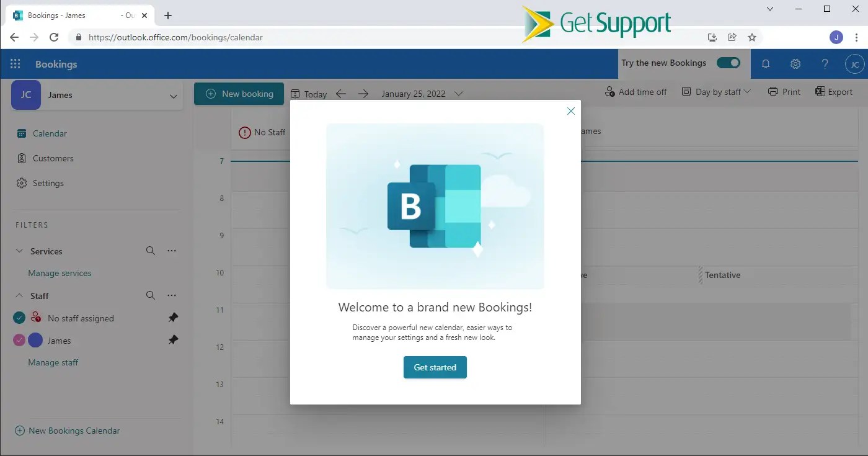Click the install app icon in address bar
Screen dimensions: 868x456
tap(712, 37)
